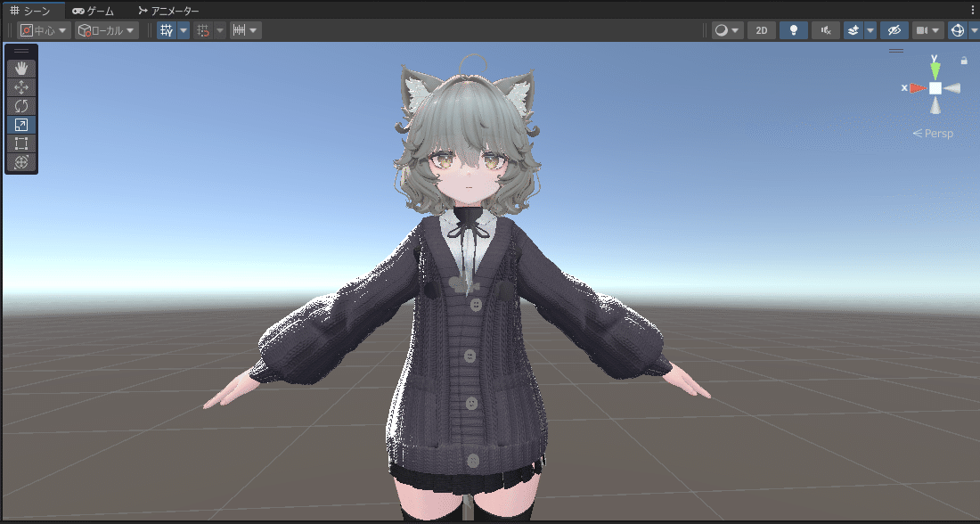Click the padlock above the scene gizmo
The height and width of the screenshot is (524, 980).
(963, 60)
